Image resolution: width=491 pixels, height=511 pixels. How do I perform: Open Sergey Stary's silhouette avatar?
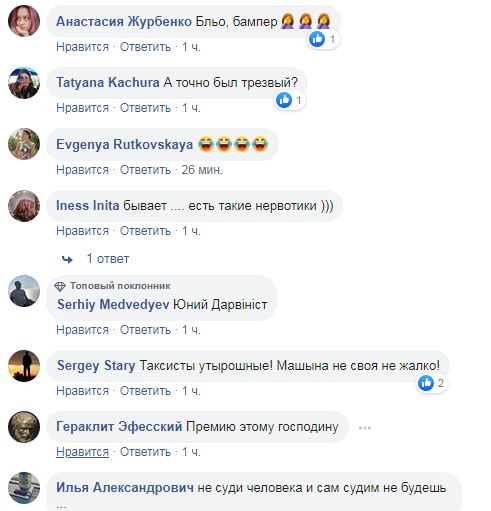[x=24, y=366]
